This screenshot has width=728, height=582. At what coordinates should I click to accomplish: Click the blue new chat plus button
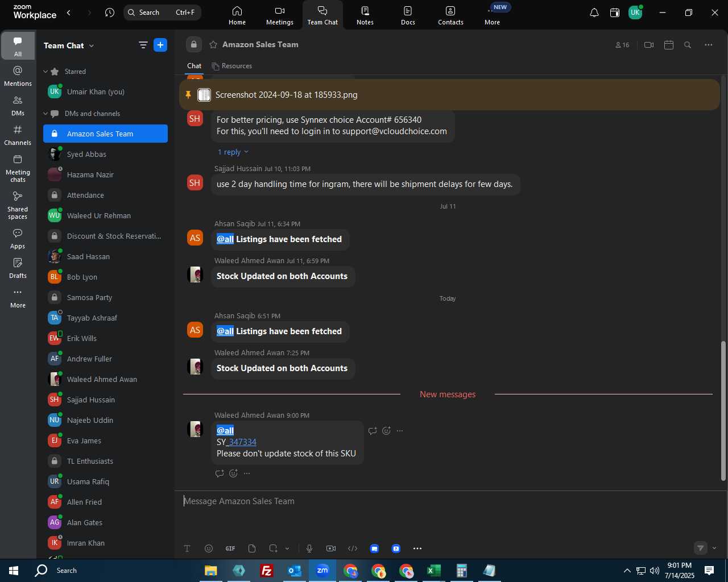coord(160,45)
